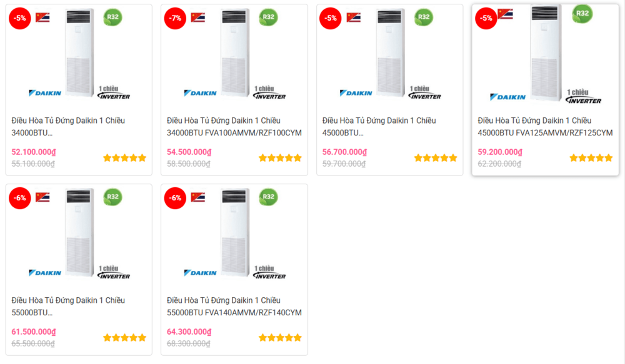Open the 34000BTU product priced 52.100.000₫
The image size is (625, 364).
68,127
